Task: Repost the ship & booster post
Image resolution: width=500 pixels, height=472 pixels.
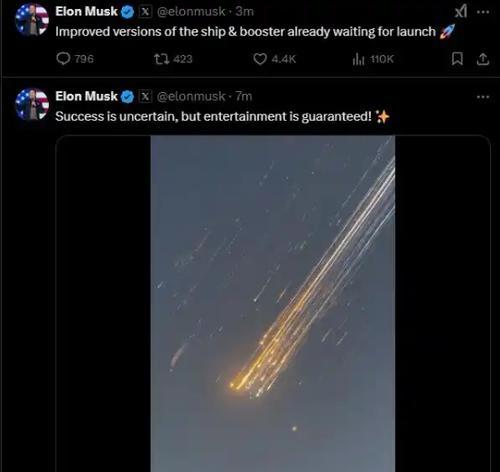Action: [173, 59]
